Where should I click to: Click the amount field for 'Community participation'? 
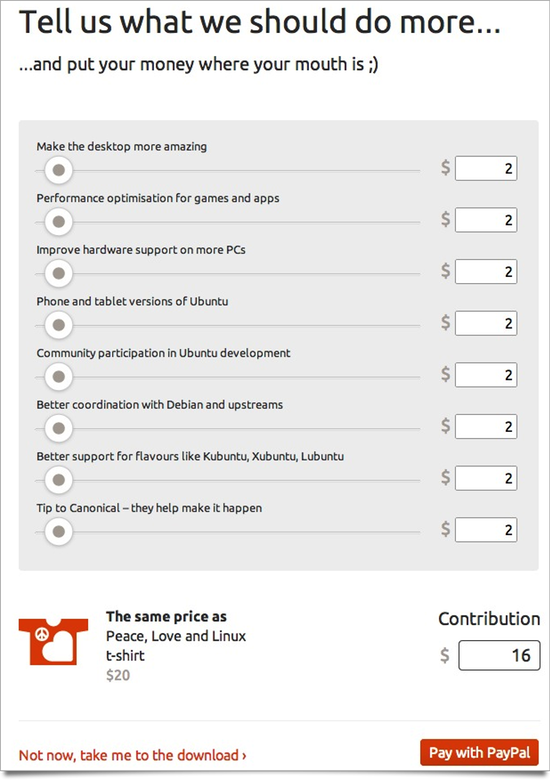pyautogui.click(x=486, y=375)
